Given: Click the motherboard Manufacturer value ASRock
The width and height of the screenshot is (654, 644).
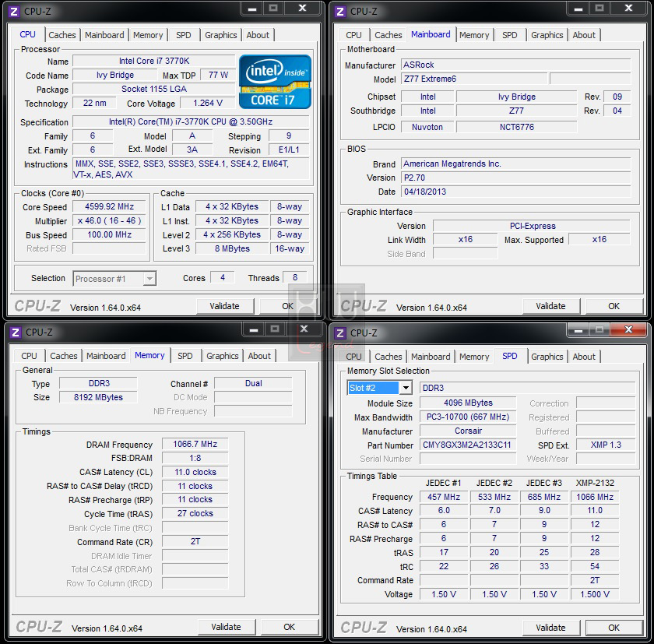Looking at the screenshot, I should pos(516,65).
